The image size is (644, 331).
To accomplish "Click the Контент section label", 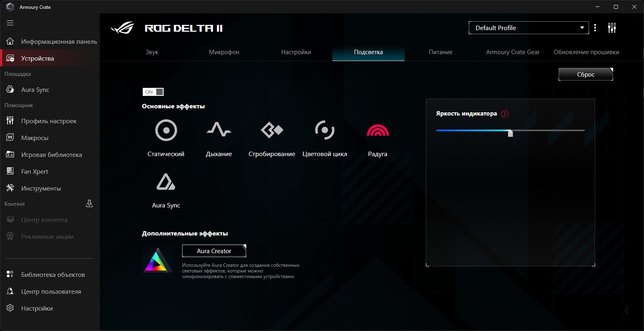I will tap(15, 204).
